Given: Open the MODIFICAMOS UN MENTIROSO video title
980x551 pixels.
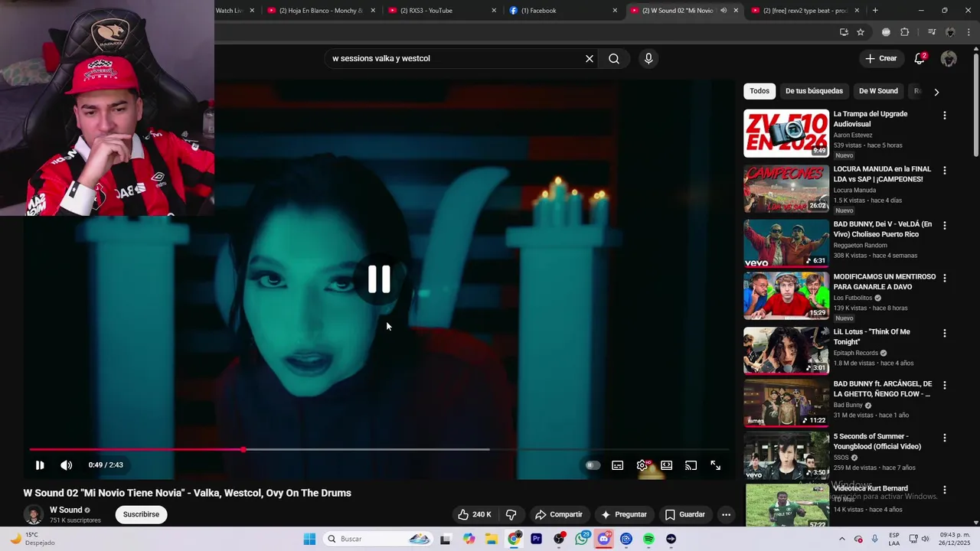Looking at the screenshot, I should point(884,282).
